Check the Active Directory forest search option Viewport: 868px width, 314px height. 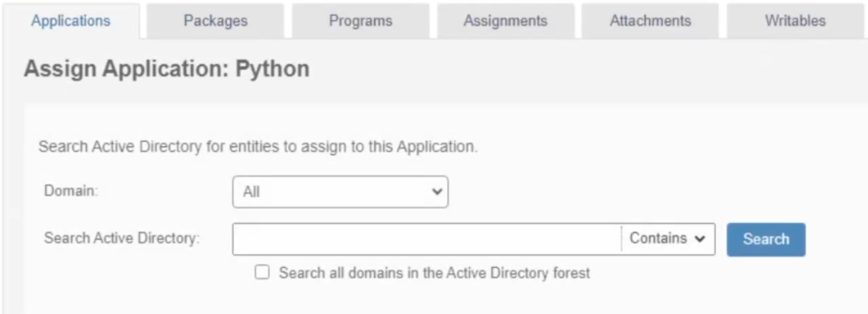(x=262, y=273)
